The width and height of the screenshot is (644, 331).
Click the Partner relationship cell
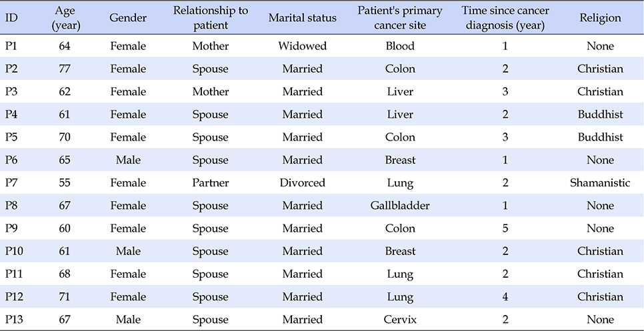coord(211,182)
